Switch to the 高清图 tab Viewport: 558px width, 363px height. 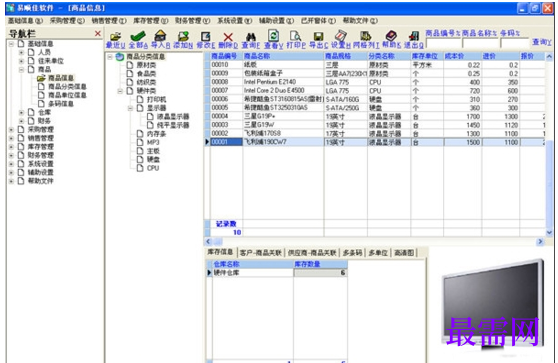coord(404,252)
